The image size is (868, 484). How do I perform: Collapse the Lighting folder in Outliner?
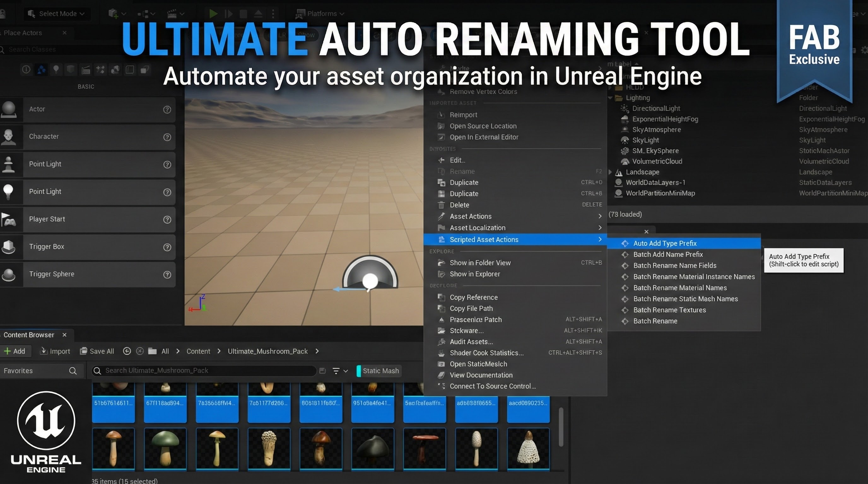(610, 98)
